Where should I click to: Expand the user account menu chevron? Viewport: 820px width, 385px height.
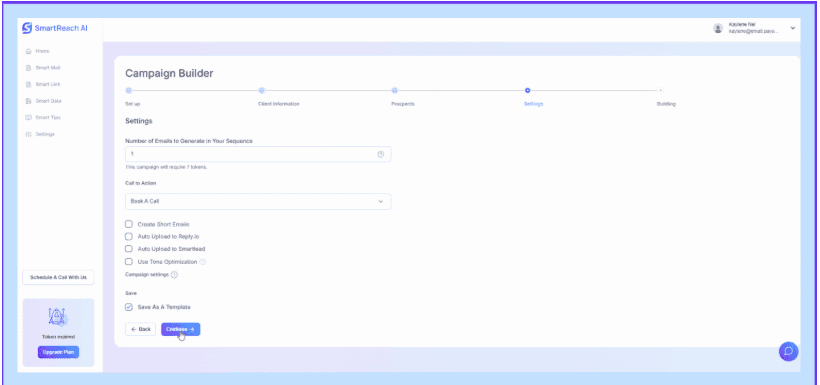793,28
